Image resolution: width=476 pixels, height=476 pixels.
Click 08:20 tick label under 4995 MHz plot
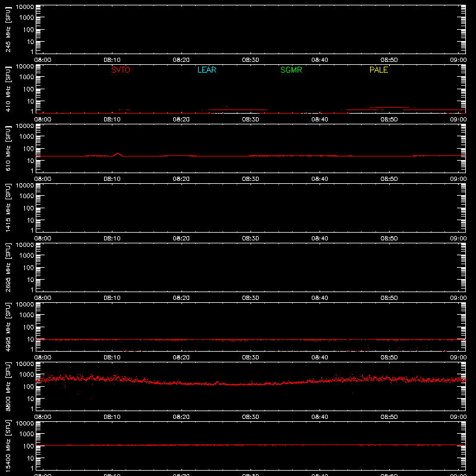pos(181,358)
